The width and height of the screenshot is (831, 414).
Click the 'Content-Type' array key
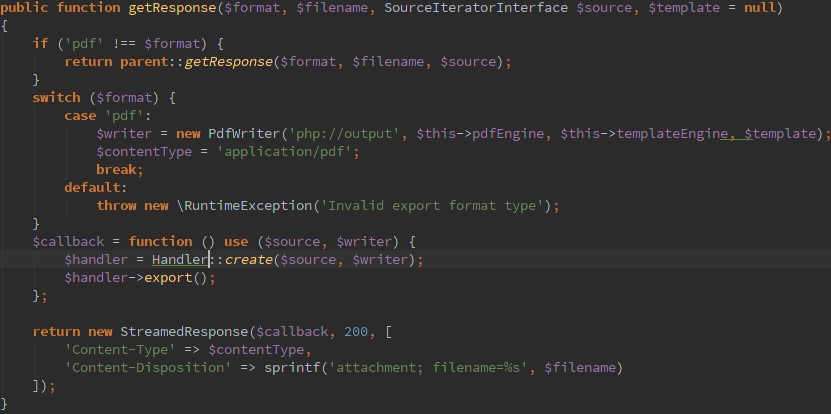pos(120,350)
